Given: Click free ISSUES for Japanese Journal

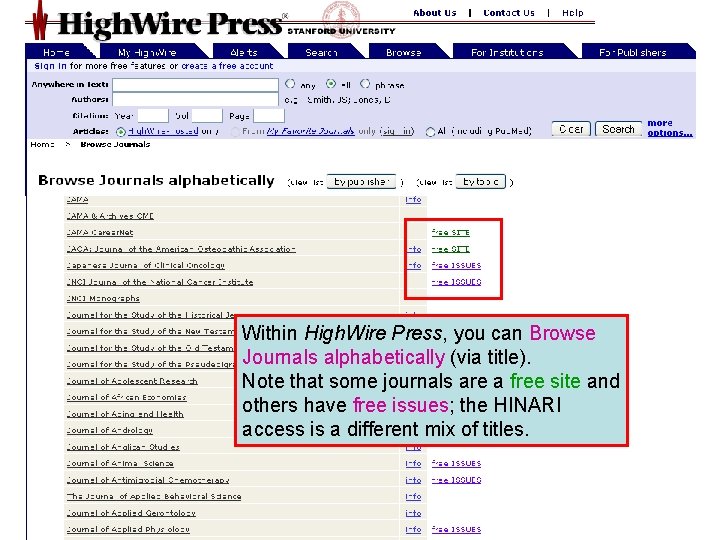Looking at the screenshot, I should (x=456, y=265).
